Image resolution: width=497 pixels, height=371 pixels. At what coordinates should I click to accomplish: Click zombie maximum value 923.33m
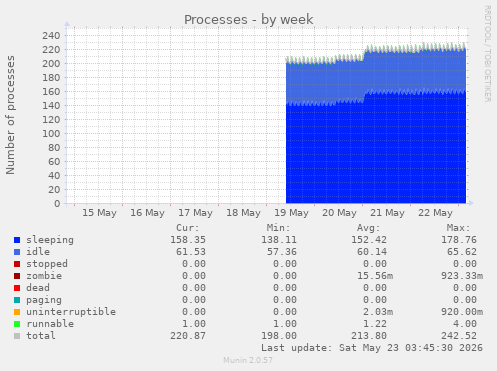(x=462, y=276)
